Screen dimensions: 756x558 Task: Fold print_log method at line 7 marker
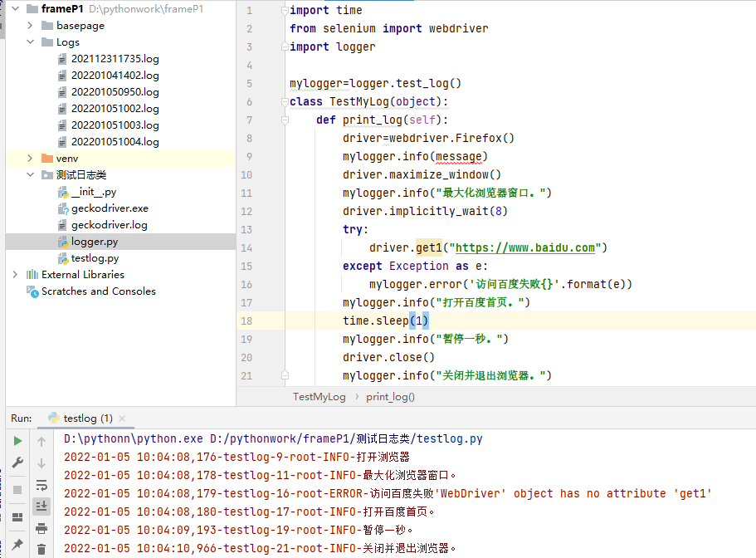pyautogui.click(x=285, y=120)
